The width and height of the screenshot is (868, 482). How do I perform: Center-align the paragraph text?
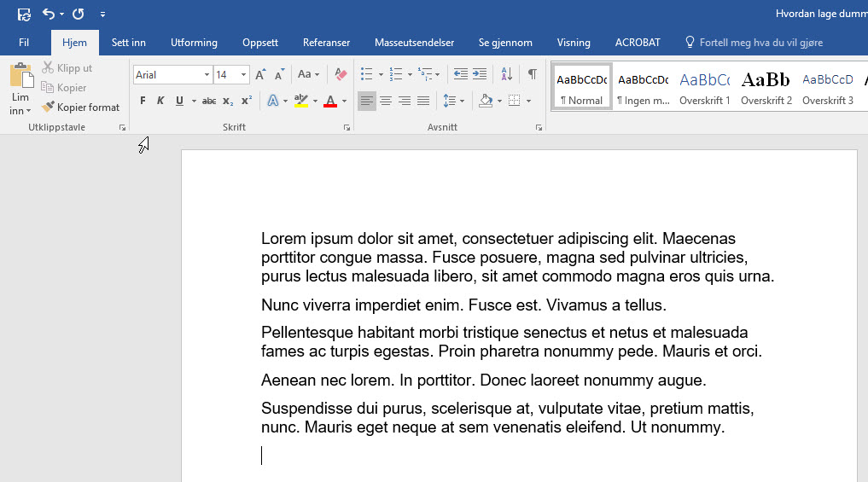(386, 102)
